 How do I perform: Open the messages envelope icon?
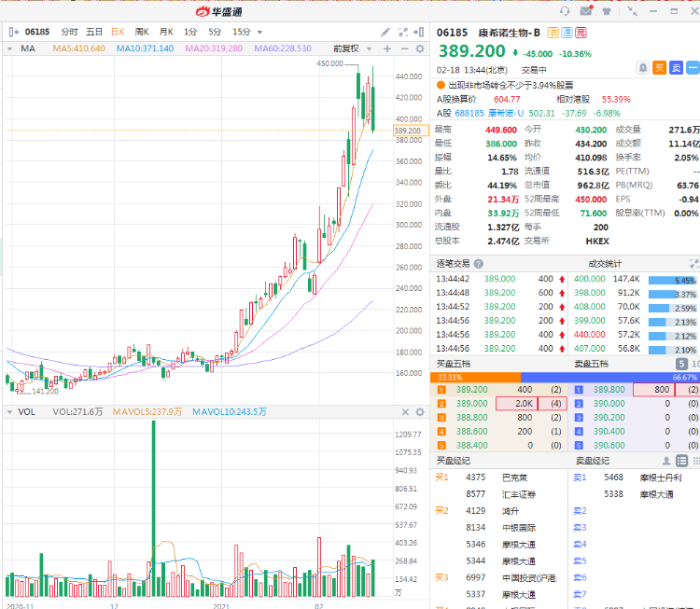tap(586, 10)
